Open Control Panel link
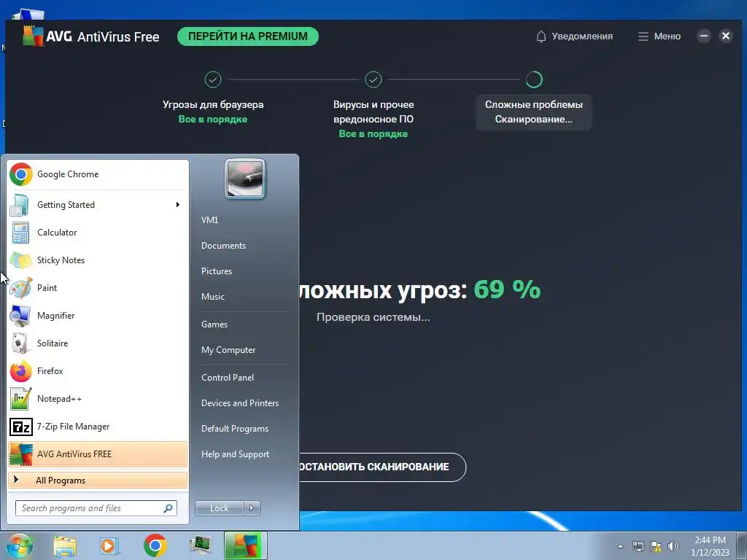This screenshot has height=560, width=747. coord(228,378)
